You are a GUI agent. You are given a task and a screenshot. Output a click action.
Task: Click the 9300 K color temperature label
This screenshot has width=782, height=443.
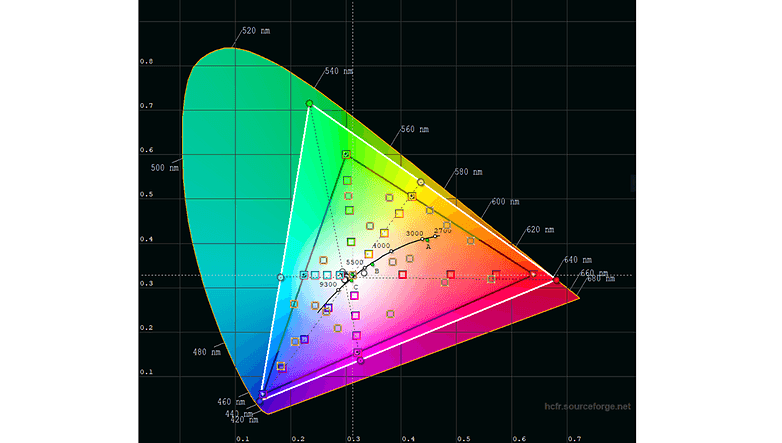click(328, 285)
